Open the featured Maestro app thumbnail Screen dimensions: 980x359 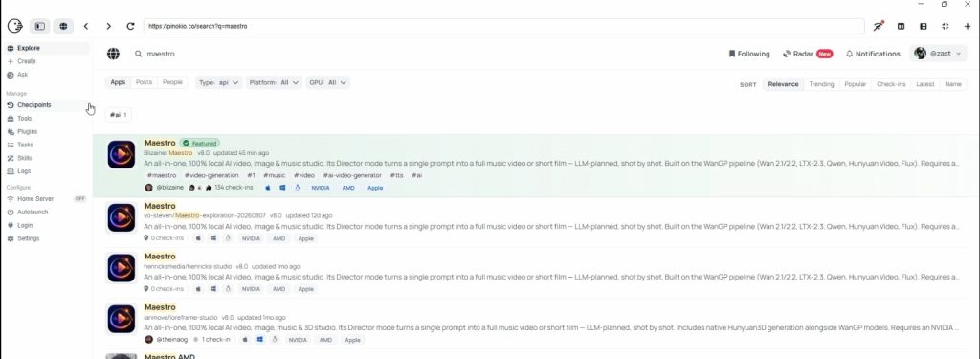[x=122, y=154]
